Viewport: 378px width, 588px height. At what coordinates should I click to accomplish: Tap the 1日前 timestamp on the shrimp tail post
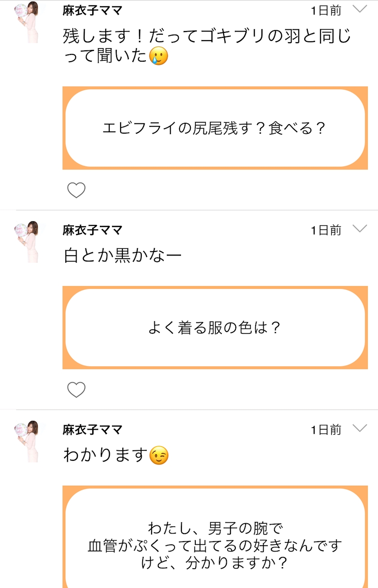pos(326,11)
